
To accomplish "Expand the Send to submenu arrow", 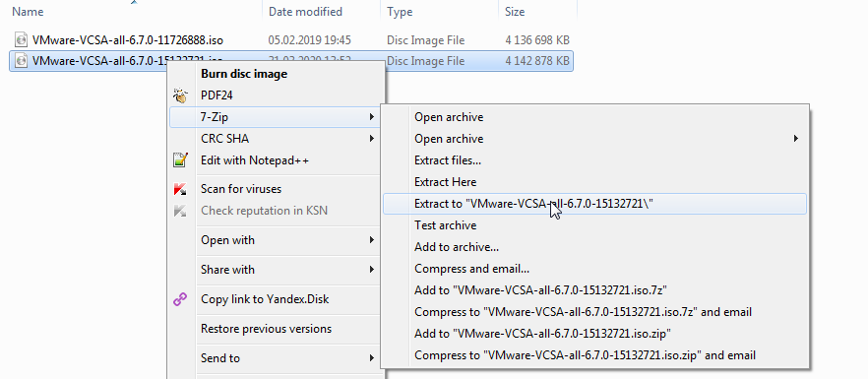I will [x=373, y=358].
